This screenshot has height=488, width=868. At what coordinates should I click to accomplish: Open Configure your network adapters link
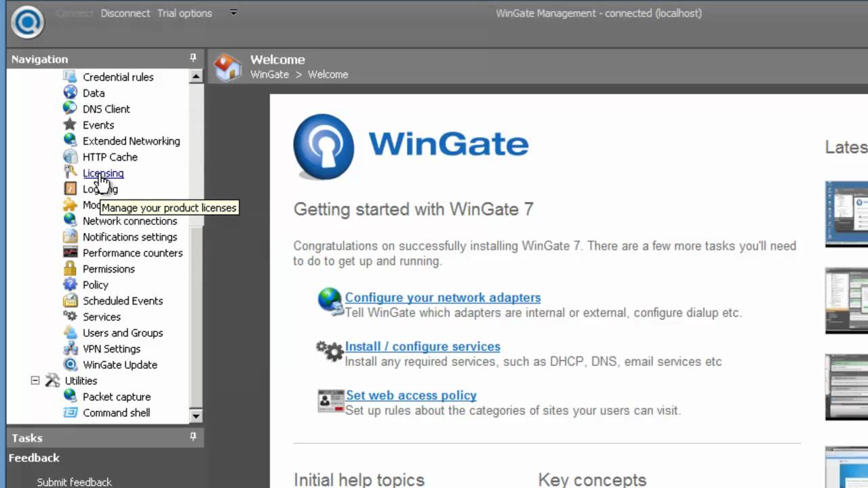[443, 298]
